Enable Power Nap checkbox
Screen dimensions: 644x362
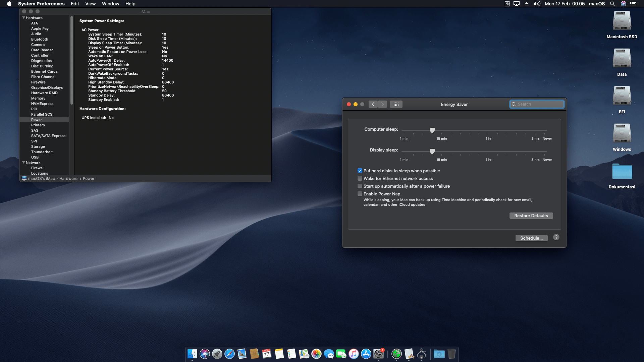coord(360,194)
